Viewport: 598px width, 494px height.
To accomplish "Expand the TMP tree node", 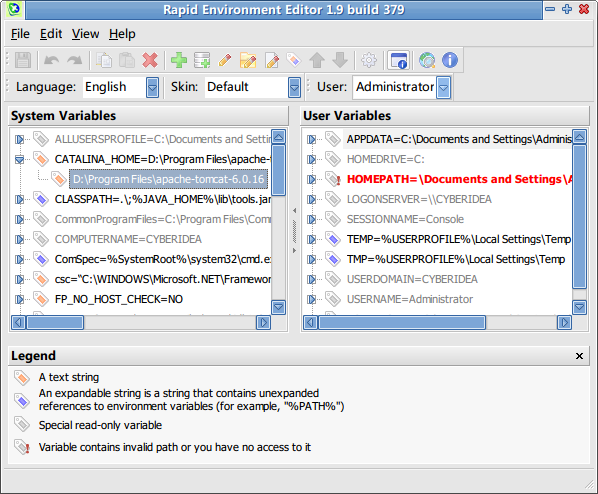I will [311, 259].
